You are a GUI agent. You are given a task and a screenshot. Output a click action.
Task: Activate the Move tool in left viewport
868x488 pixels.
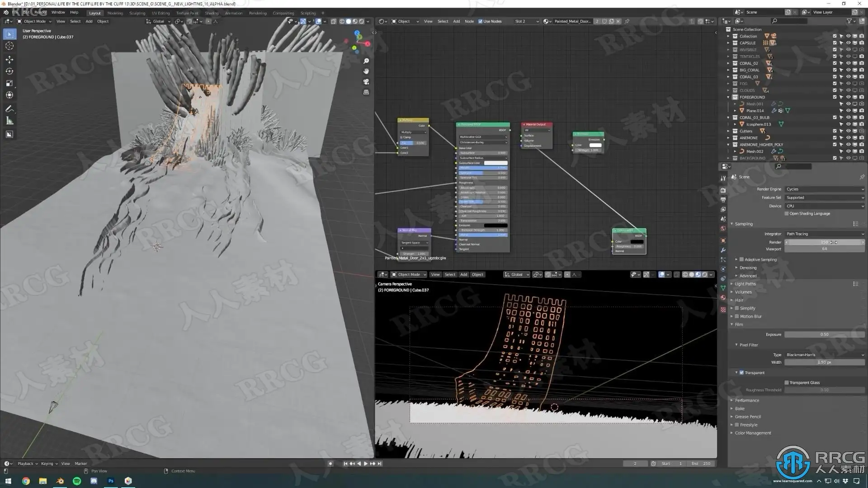(9, 60)
